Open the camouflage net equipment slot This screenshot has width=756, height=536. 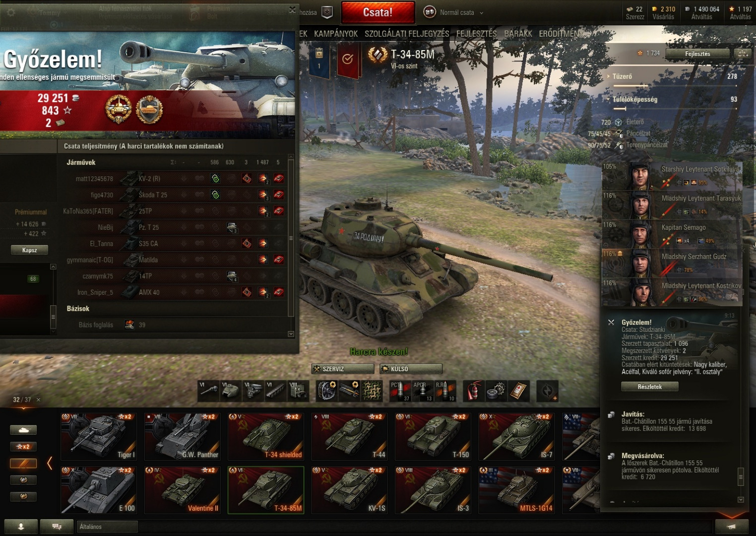[372, 391]
